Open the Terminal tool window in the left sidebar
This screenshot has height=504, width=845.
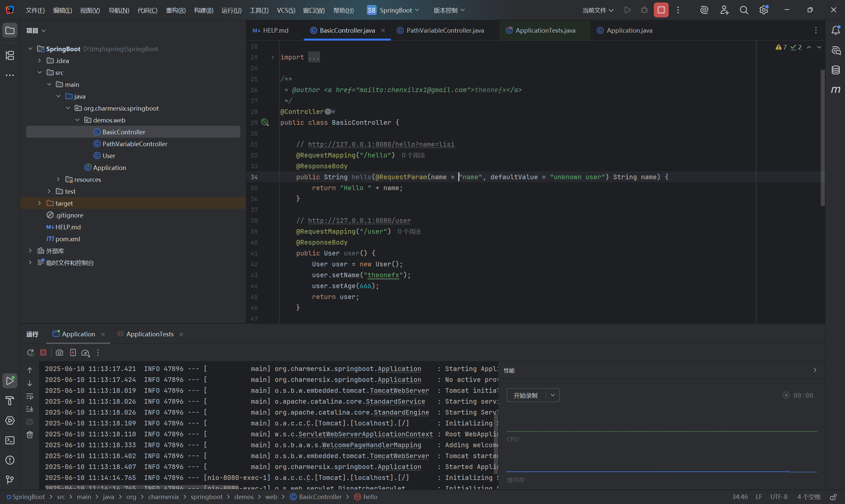tap(10, 440)
